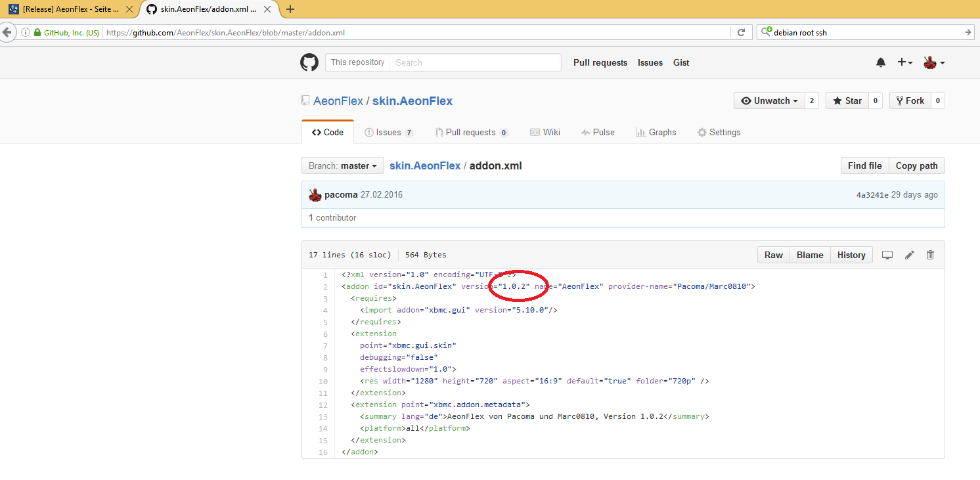Click commit message 27.02.2016

coord(382,195)
